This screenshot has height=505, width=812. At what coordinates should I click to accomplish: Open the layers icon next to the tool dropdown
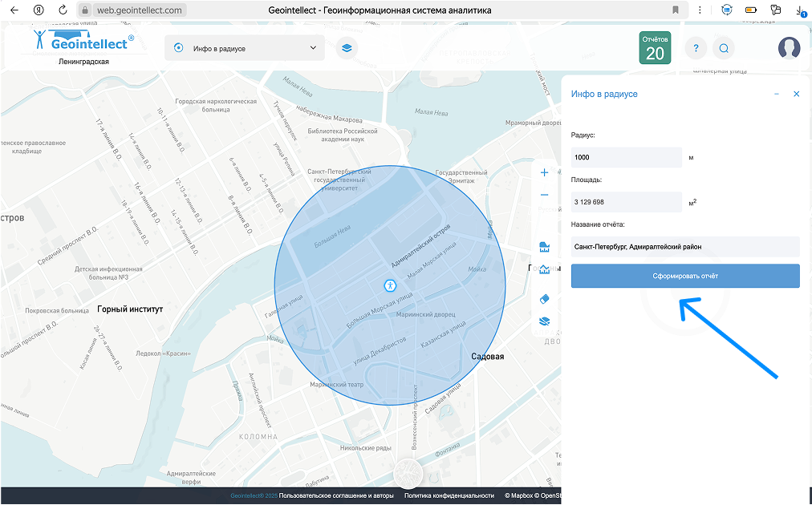347,48
